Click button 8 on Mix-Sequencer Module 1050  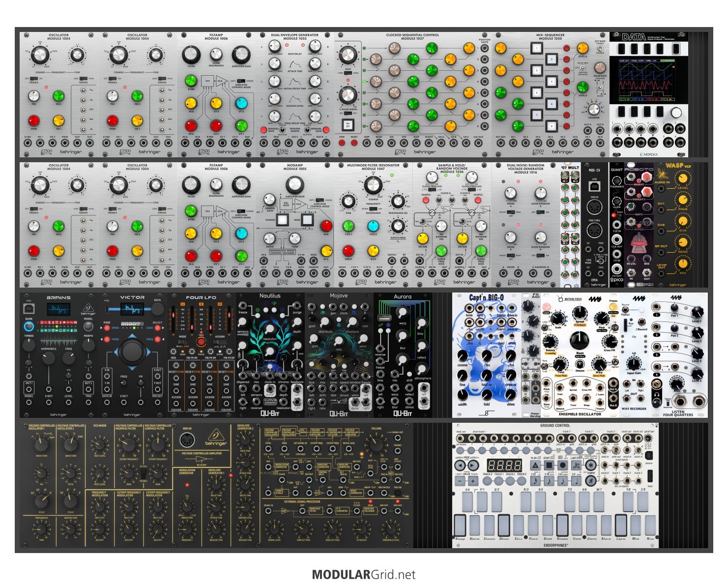click(x=552, y=126)
